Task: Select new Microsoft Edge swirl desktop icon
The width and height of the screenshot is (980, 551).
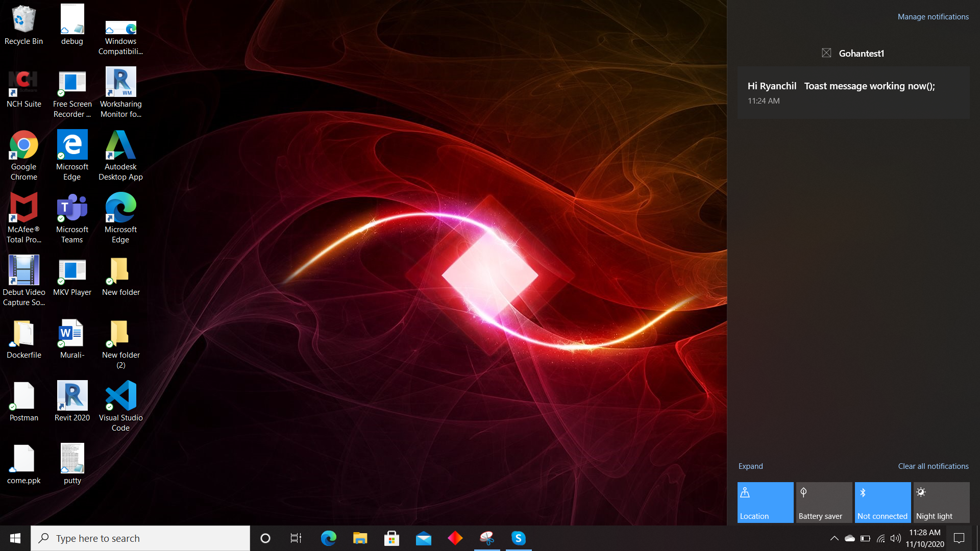Action: [x=120, y=218]
